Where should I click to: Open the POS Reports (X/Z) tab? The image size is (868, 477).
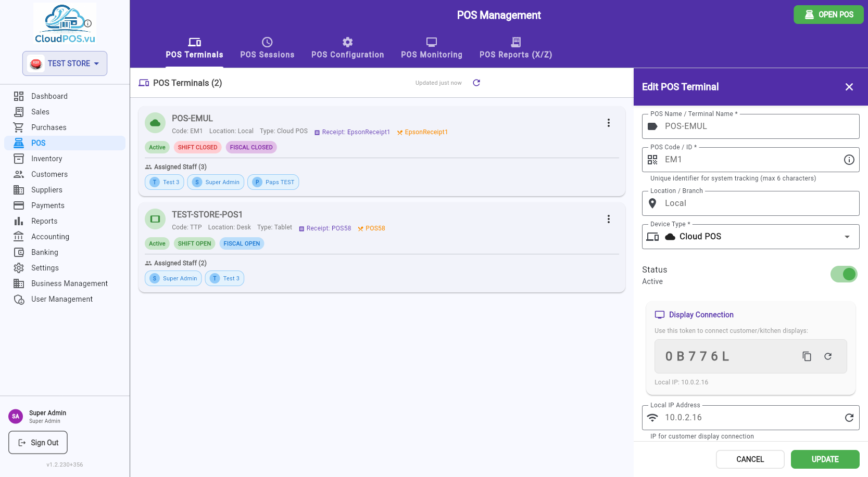[515, 48]
